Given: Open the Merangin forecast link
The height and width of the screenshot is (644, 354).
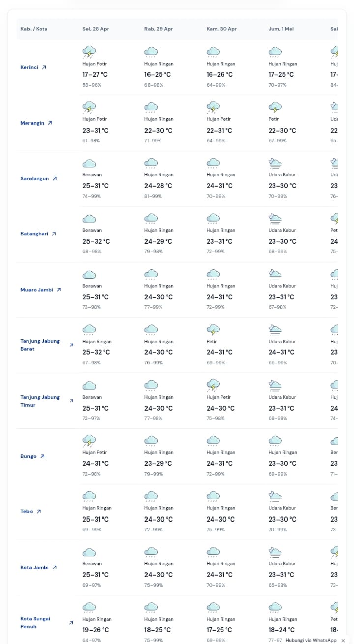Looking at the screenshot, I should (36, 123).
